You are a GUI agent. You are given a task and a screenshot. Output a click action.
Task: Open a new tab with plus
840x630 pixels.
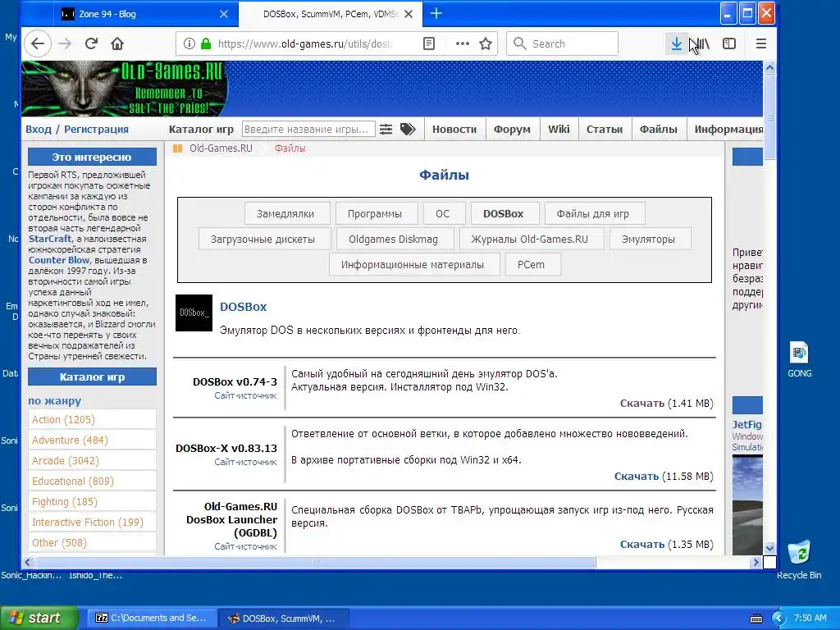pyautogui.click(x=436, y=13)
